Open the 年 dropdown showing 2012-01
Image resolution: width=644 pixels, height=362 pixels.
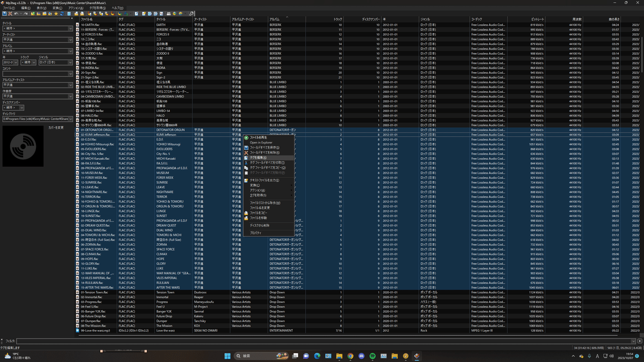coord(16,63)
